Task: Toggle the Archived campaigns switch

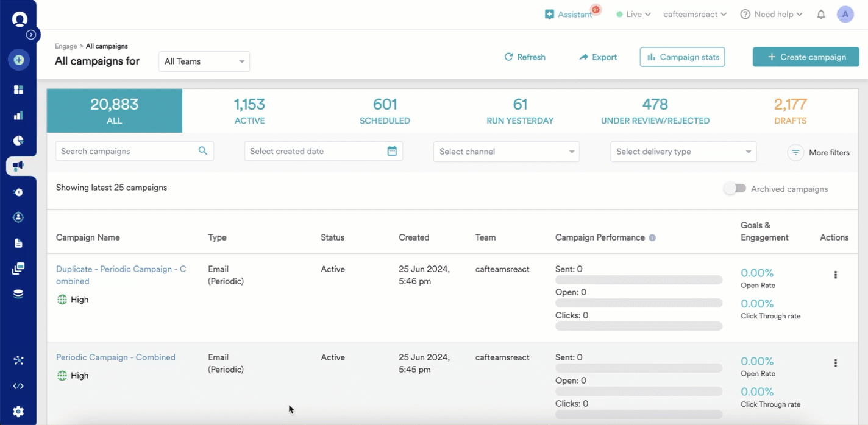Action: [735, 189]
